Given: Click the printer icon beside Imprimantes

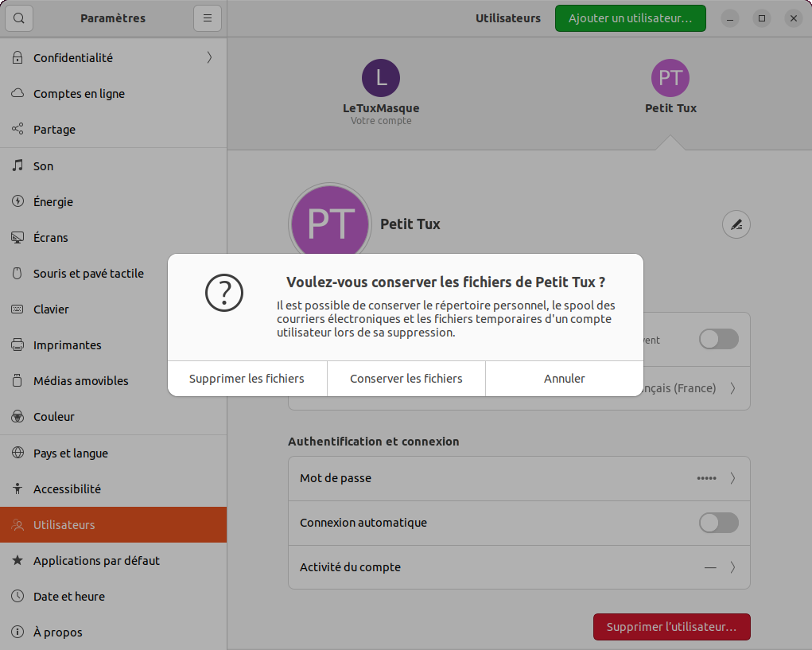Looking at the screenshot, I should pyautogui.click(x=17, y=345).
